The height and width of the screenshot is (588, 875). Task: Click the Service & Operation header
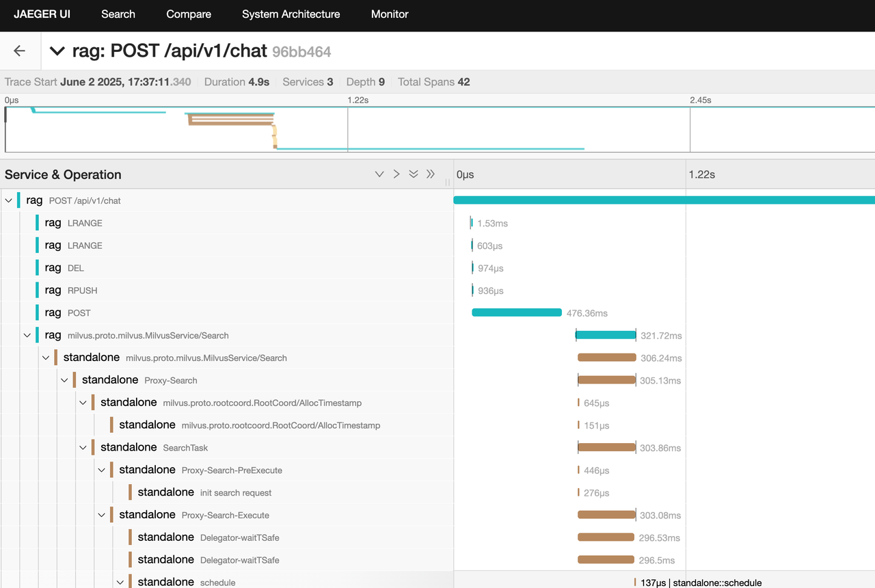63,174
